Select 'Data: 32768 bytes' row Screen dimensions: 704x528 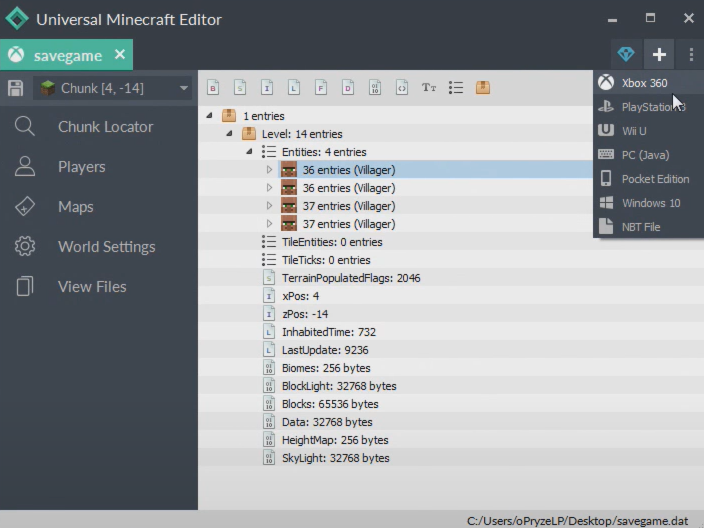coord(451,422)
